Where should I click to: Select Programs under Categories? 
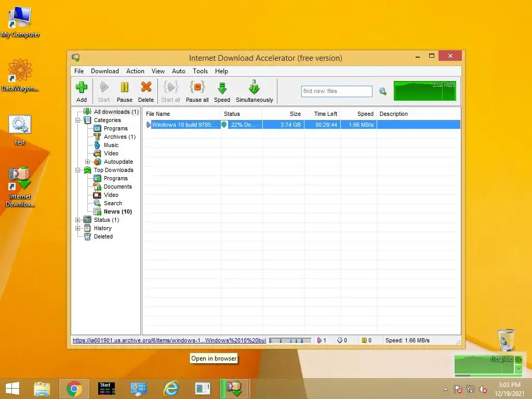pos(116,128)
